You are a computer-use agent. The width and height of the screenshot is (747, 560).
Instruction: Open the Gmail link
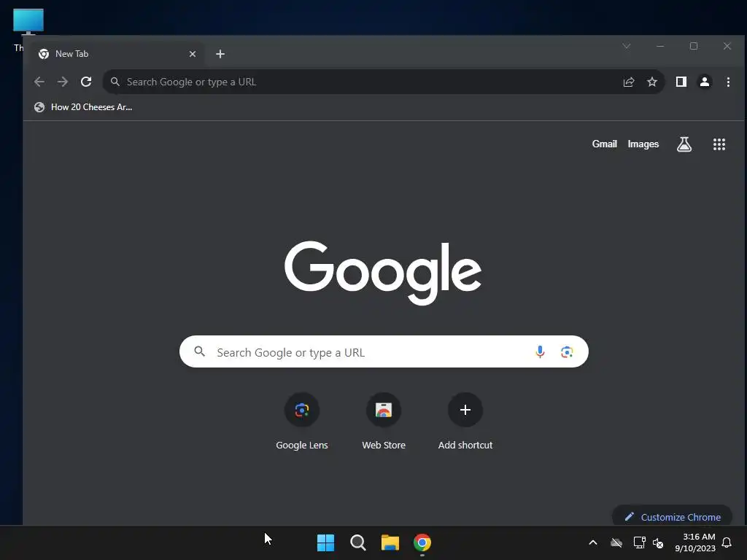pos(604,144)
